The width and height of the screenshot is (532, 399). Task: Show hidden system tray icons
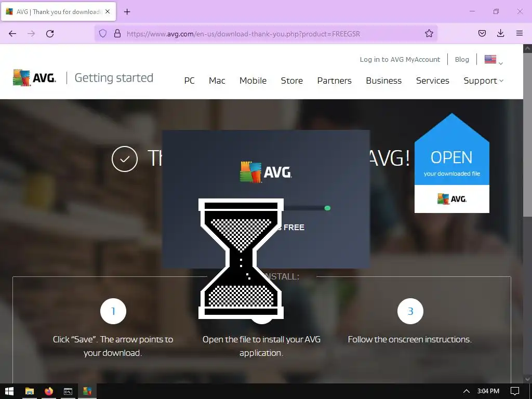tap(467, 391)
